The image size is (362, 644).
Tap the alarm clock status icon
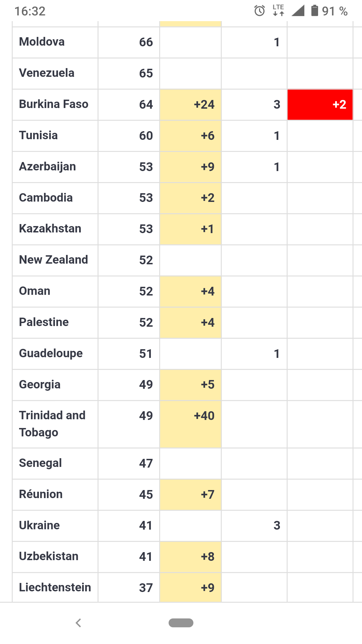(x=259, y=11)
